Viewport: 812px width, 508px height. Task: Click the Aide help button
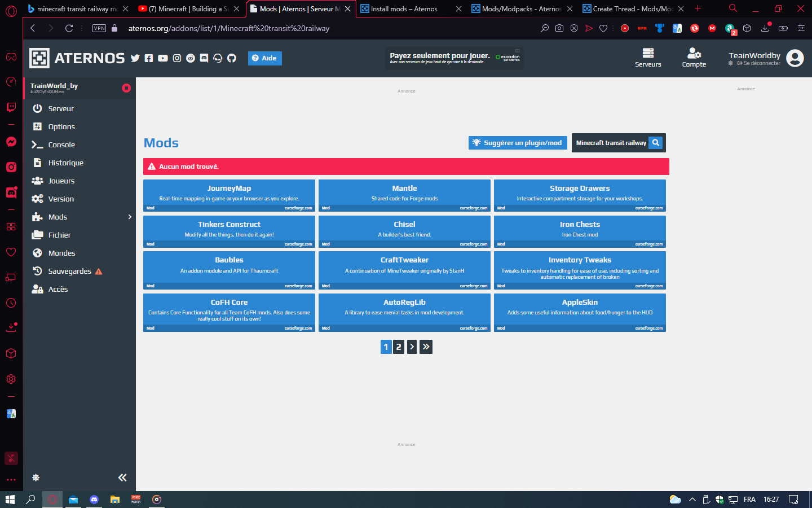tap(264, 58)
